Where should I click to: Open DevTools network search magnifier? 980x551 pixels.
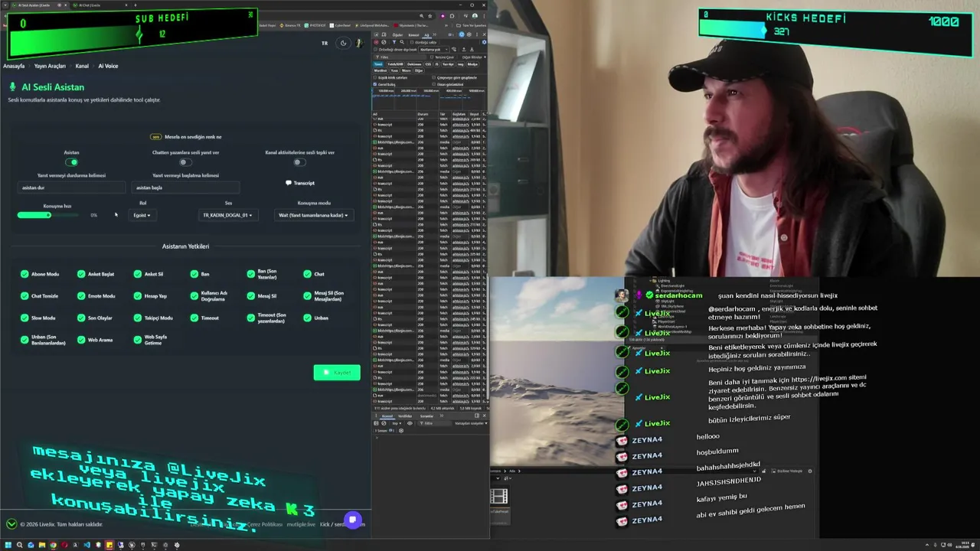(402, 42)
